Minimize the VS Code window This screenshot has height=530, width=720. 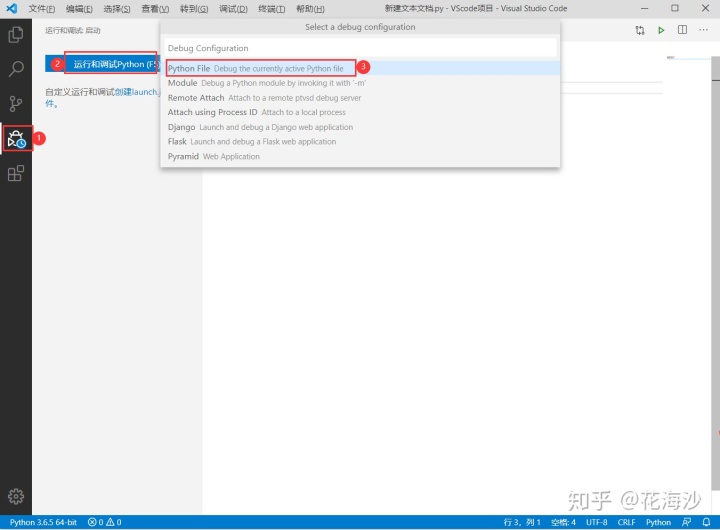pos(645,8)
